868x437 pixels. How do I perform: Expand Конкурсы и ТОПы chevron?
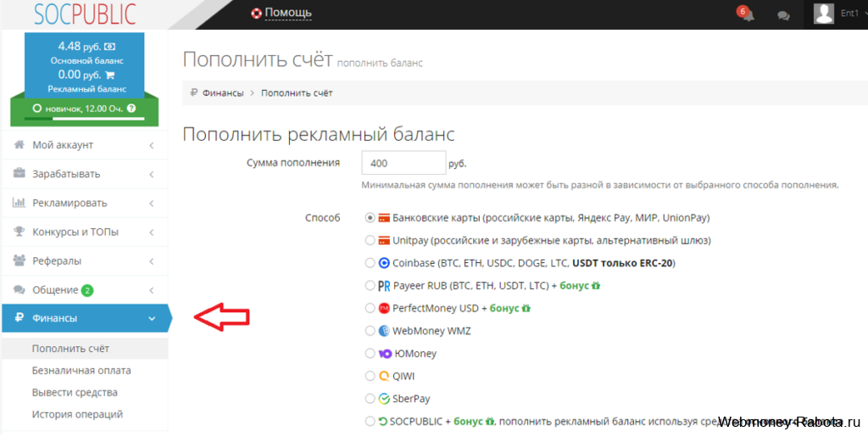[151, 232]
